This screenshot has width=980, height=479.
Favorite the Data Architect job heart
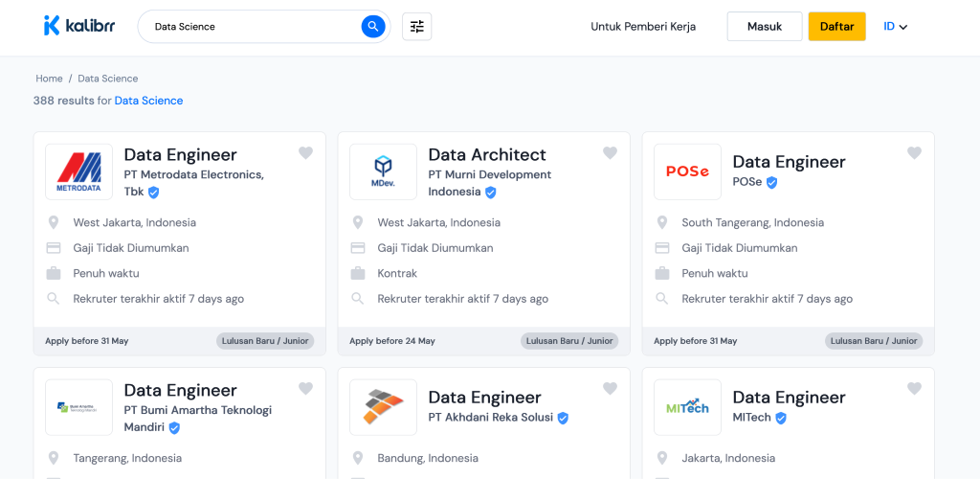610,152
